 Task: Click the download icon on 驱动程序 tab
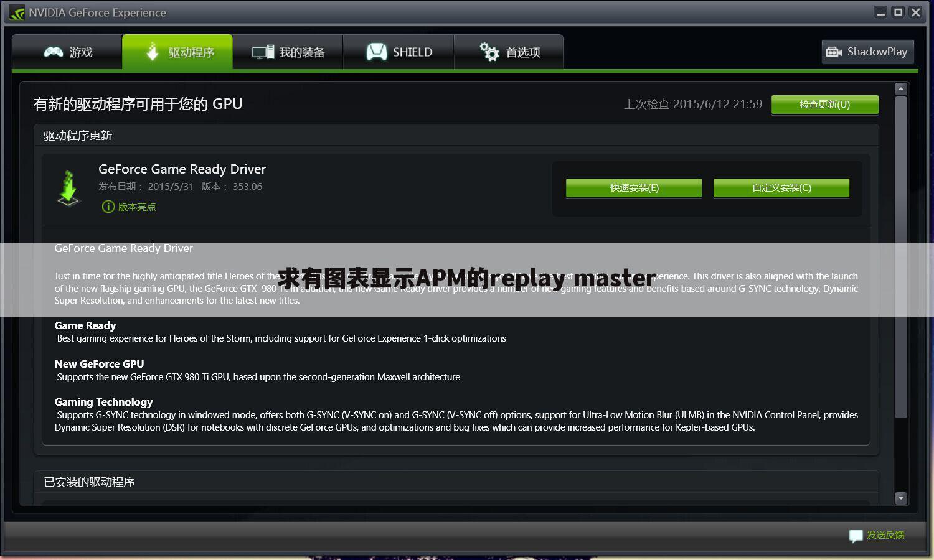[x=153, y=52]
